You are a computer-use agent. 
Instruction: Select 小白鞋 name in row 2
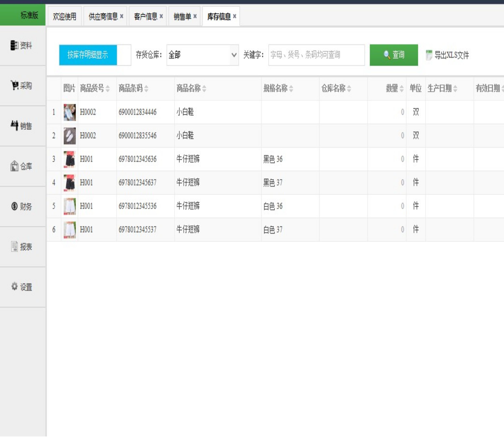pos(185,136)
